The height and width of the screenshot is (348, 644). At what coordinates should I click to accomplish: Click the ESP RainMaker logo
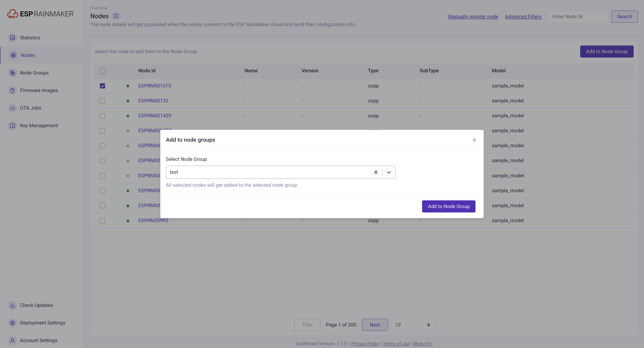40,14
